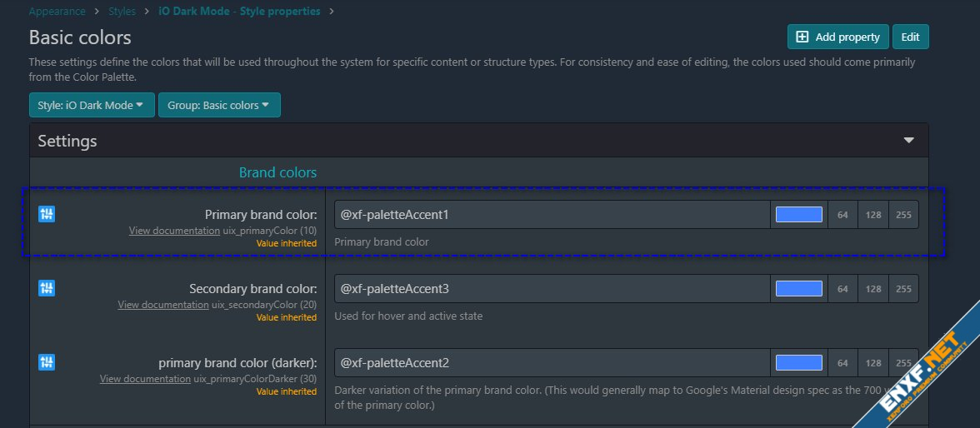Click Primary brand color blue swatch
980x428 pixels.
(798, 215)
